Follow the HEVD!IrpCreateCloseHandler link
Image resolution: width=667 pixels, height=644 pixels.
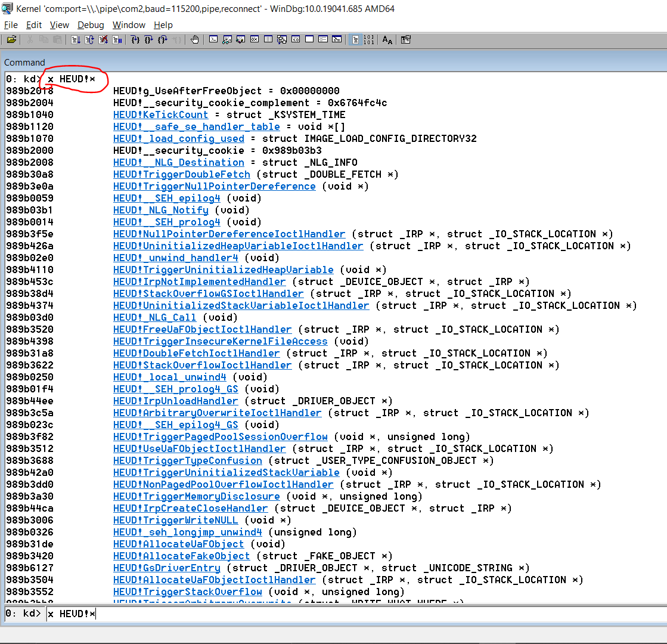(191, 508)
